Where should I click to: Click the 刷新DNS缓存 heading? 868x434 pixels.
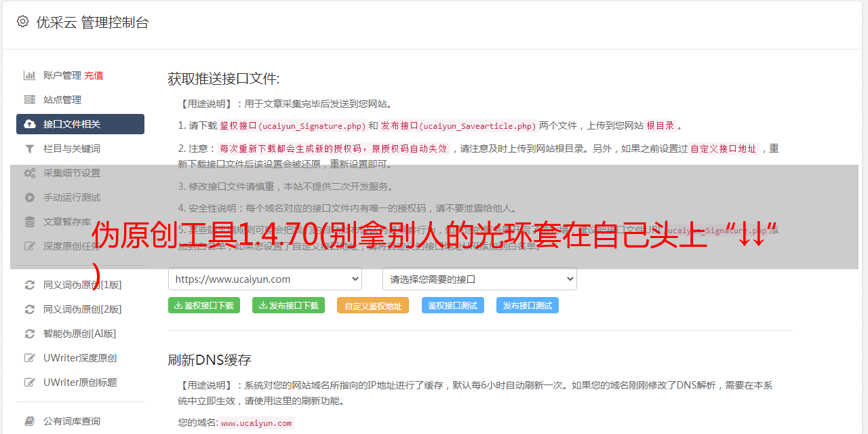coord(210,359)
